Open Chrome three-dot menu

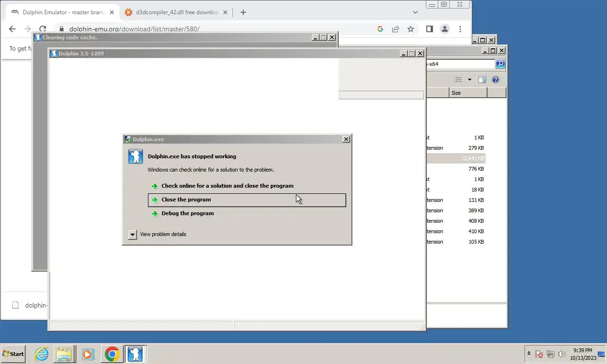[460, 29]
